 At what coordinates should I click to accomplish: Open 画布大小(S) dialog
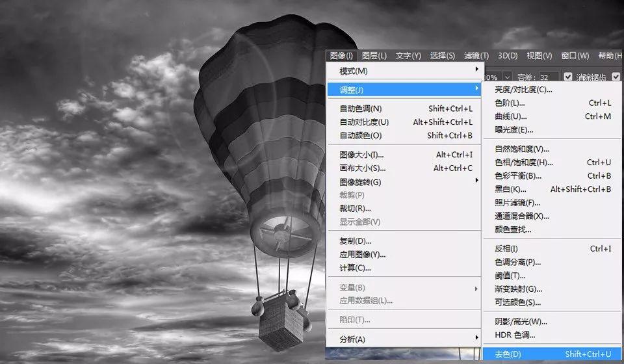point(404,168)
